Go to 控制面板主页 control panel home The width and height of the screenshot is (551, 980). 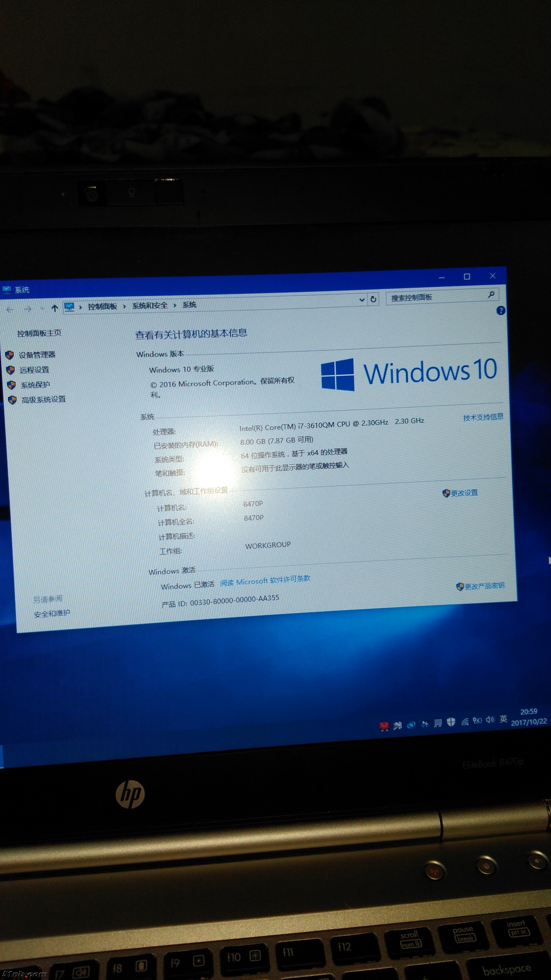[39, 333]
